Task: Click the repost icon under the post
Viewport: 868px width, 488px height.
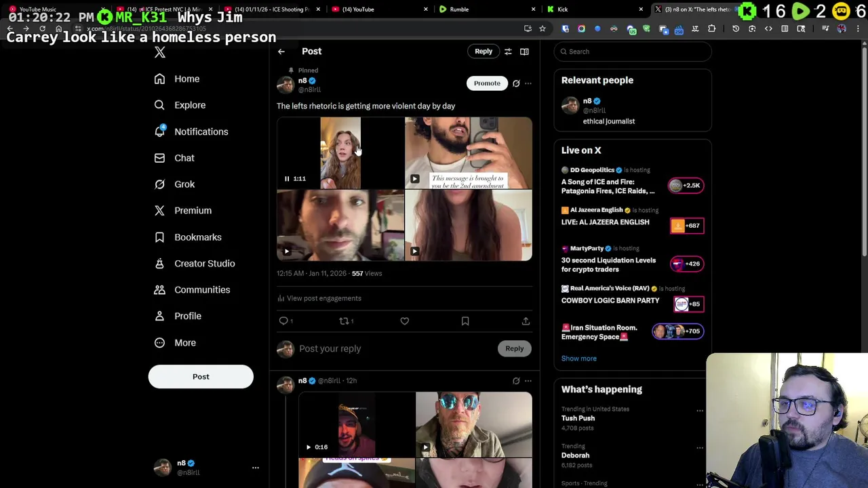Action: 344,321
